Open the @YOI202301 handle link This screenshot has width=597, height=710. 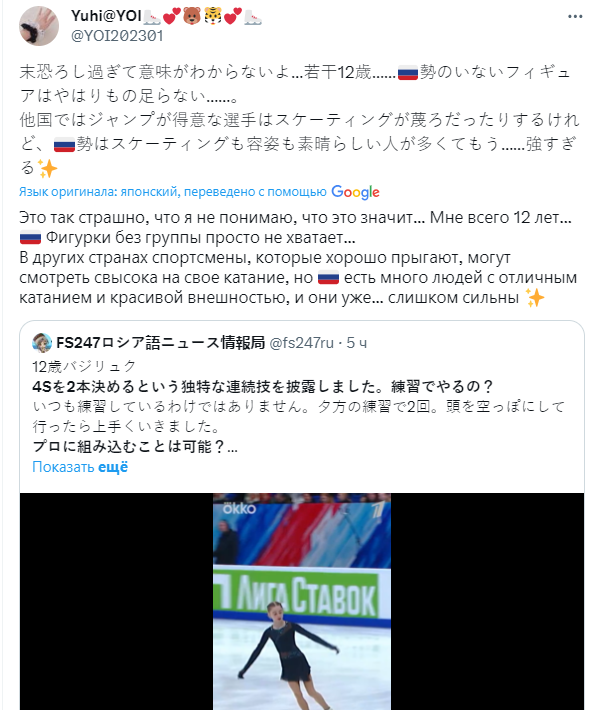117,36
